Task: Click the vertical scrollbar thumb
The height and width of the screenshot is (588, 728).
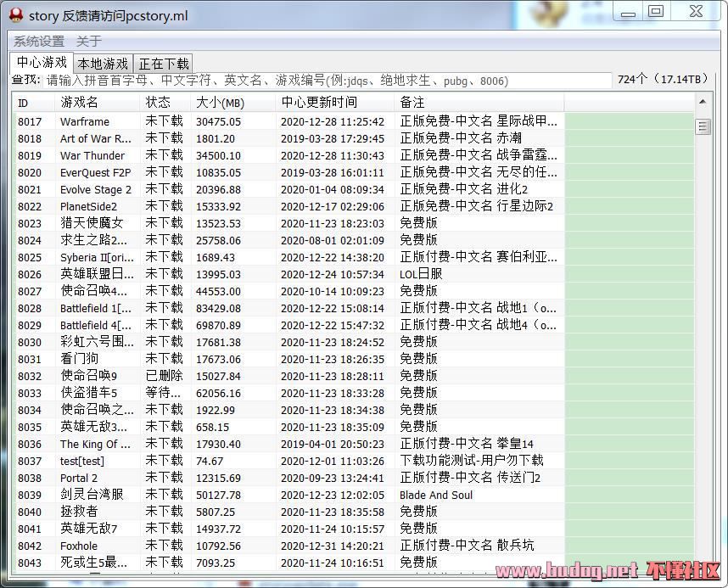Action: click(x=703, y=126)
